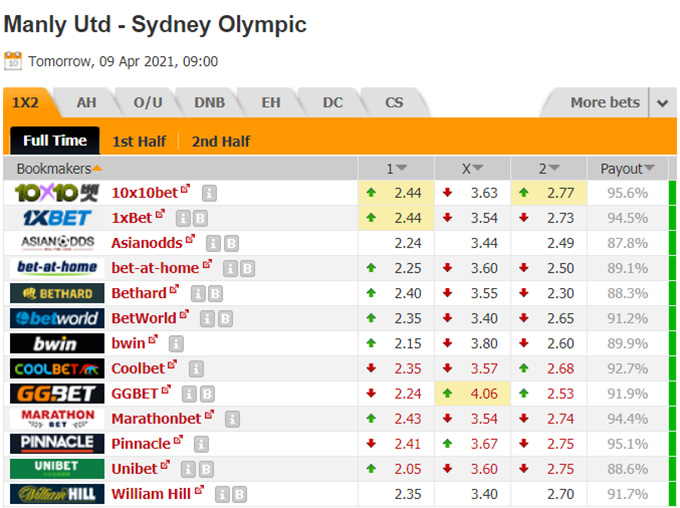Open the Coolbet bookmaker link
The height and width of the screenshot is (508, 680).
(138, 369)
